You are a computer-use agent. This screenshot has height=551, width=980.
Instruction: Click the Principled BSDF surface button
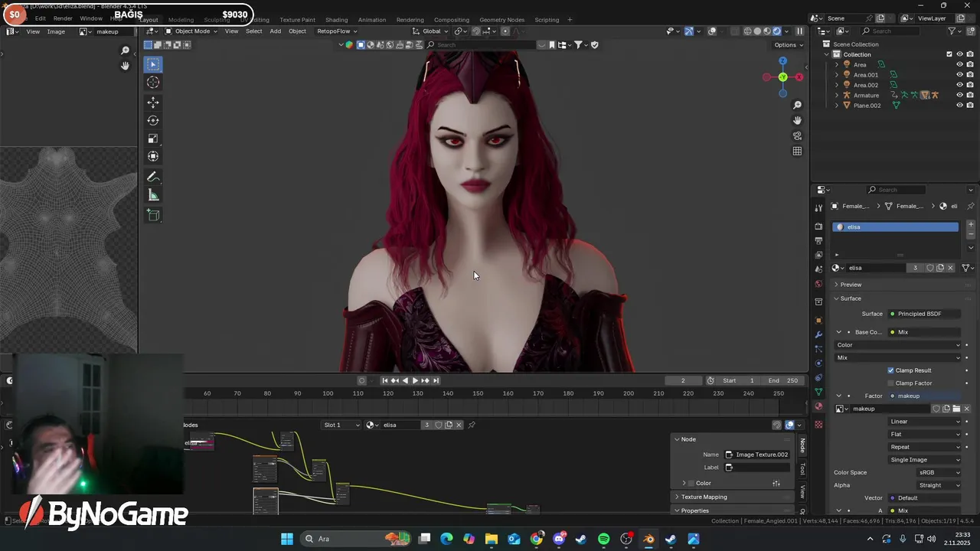click(x=925, y=314)
